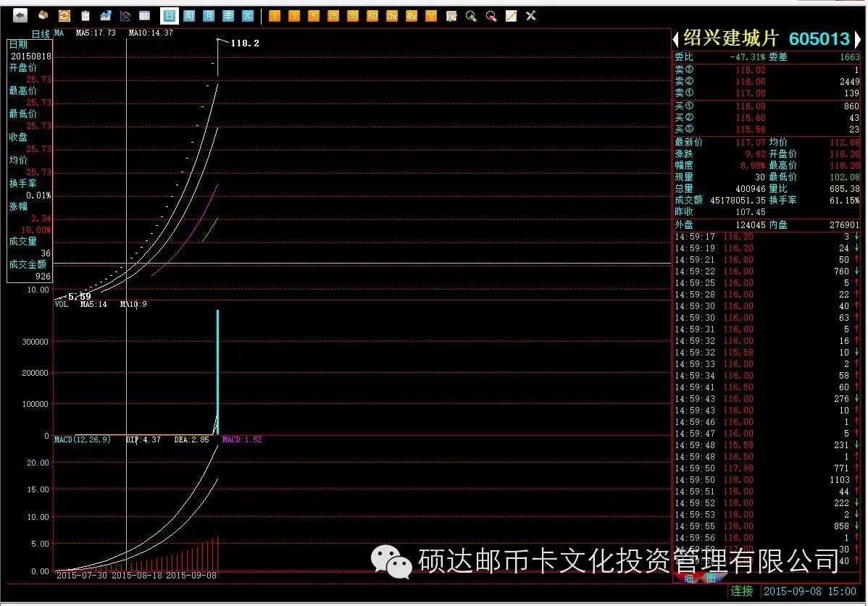Click MACD(12,26,9) indicator label

pos(82,439)
